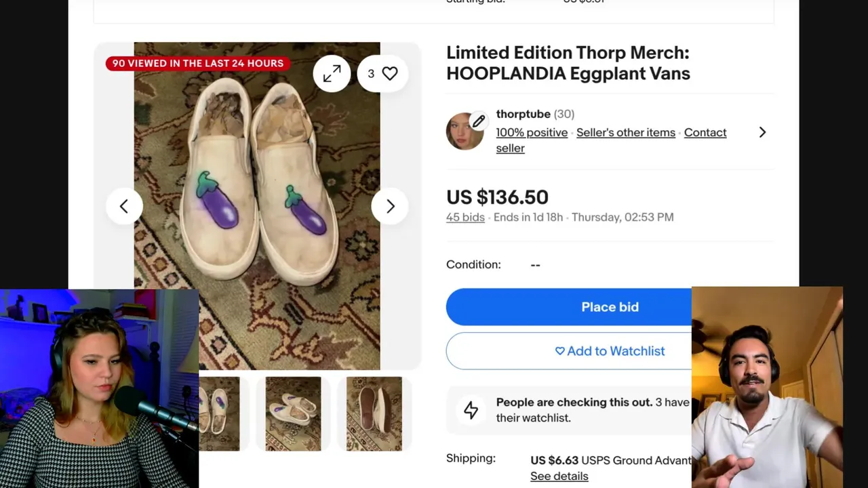868x488 pixels.
Task: Expand shipping info via See details
Action: click(x=559, y=476)
